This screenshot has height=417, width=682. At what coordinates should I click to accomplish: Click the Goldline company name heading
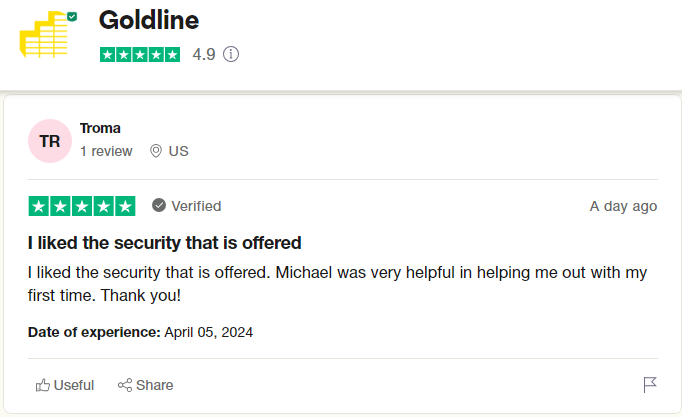(149, 20)
